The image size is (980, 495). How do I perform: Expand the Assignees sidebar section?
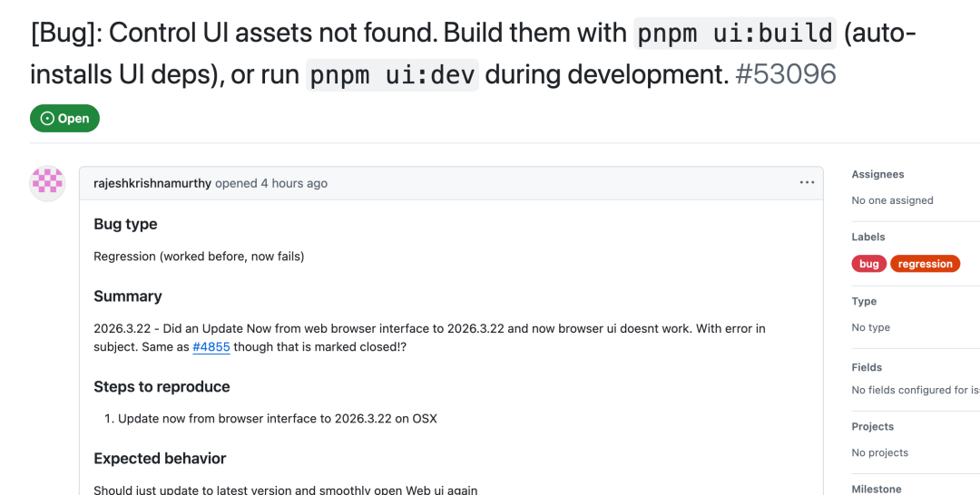877,174
